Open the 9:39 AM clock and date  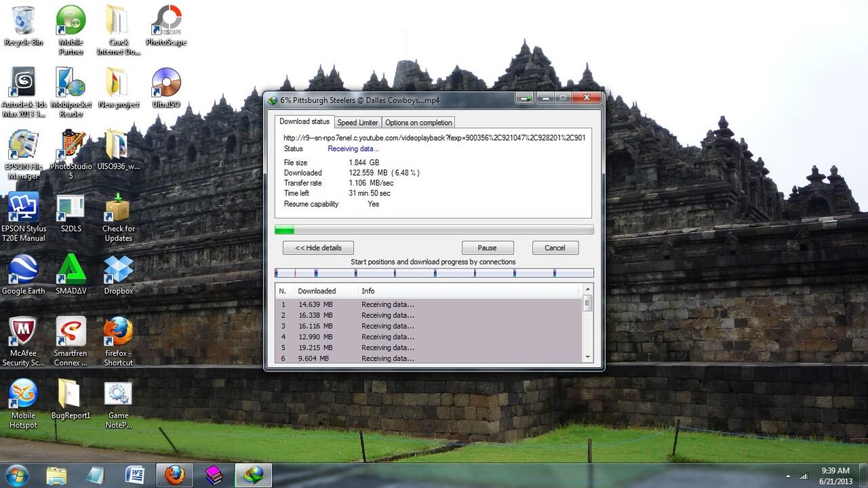pyautogui.click(x=835, y=475)
